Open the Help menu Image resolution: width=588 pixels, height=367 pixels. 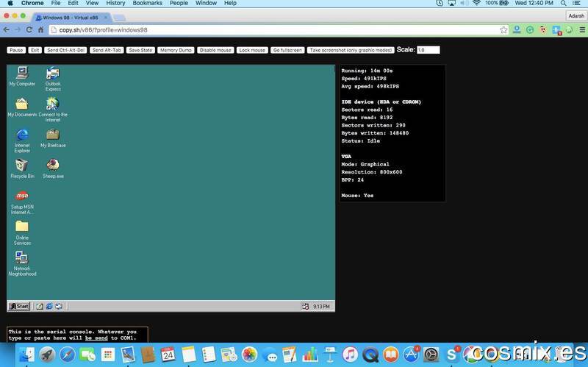[230, 3]
